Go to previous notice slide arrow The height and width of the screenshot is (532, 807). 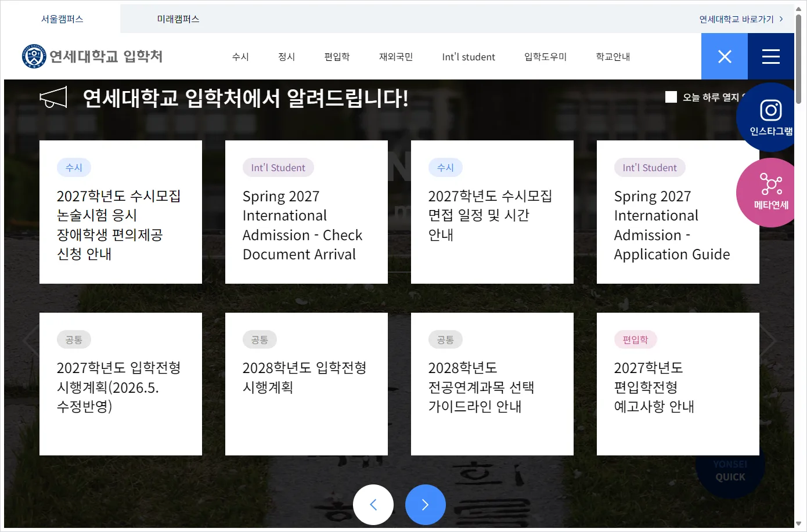click(373, 505)
